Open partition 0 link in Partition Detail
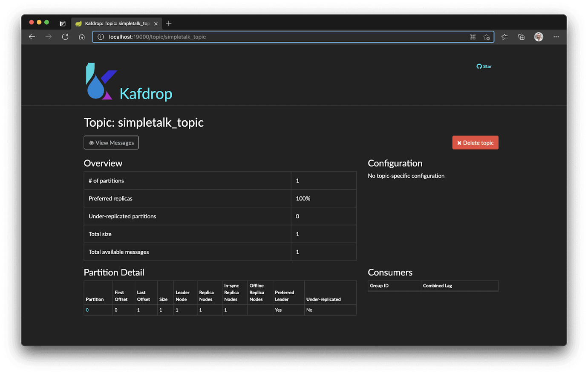The height and width of the screenshot is (374, 588). [87, 310]
